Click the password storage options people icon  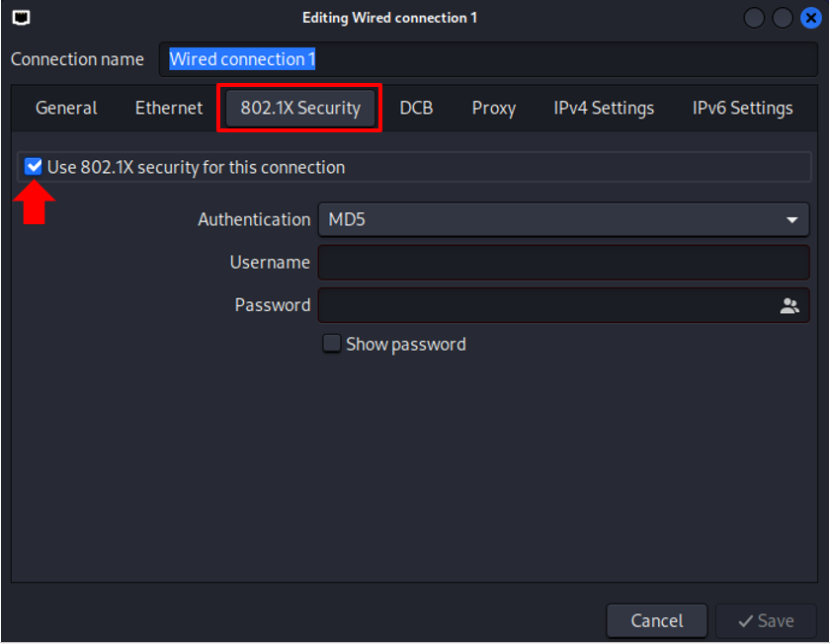click(x=789, y=305)
